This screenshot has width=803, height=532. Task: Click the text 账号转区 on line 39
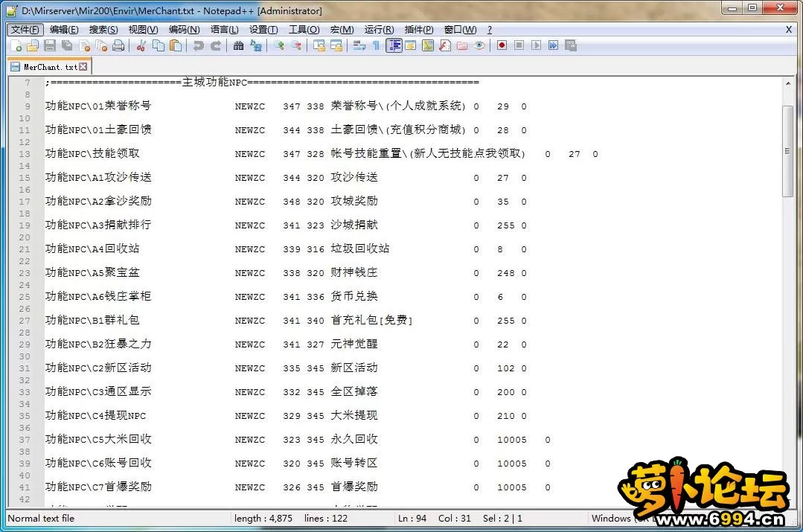354,463
